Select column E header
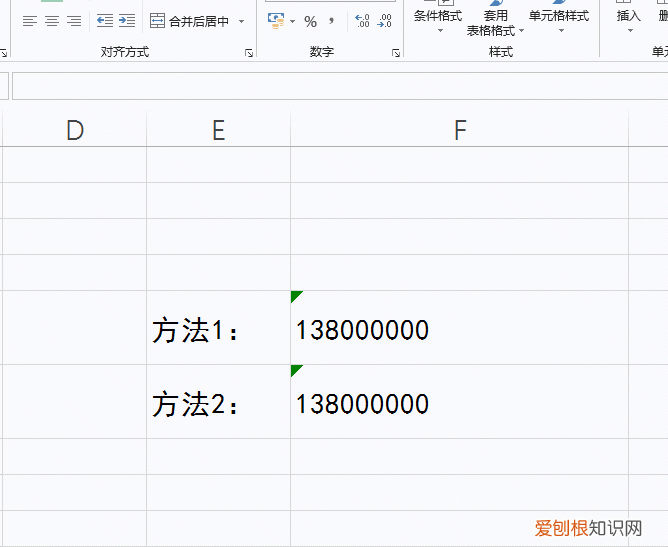Screen dimensions: 668x547 click(x=219, y=130)
